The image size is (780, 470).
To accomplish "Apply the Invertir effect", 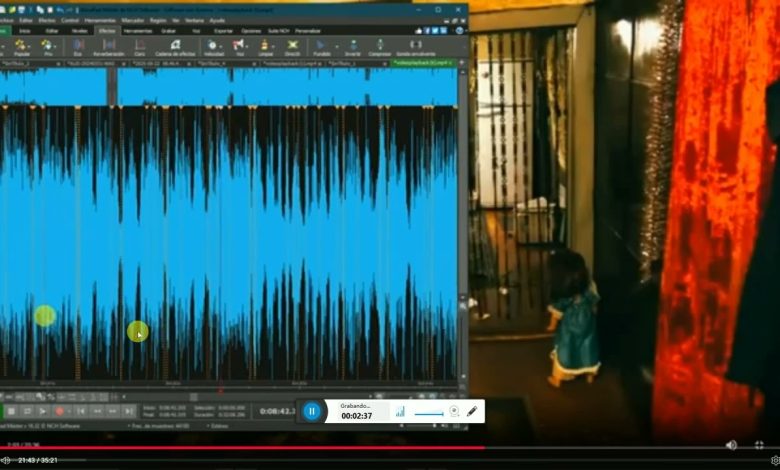I will (x=352, y=47).
